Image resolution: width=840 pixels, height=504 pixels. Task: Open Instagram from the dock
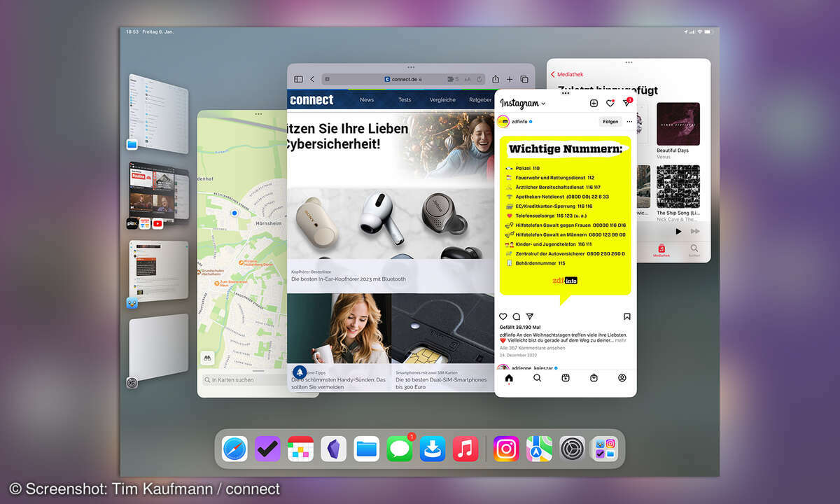[x=506, y=448]
